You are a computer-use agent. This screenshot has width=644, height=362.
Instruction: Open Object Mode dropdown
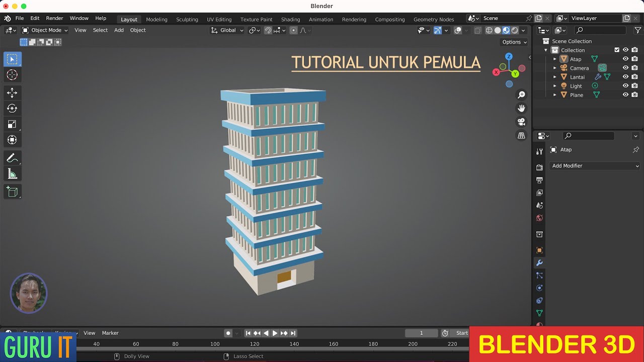pyautogui.click(x=45, y=30)
